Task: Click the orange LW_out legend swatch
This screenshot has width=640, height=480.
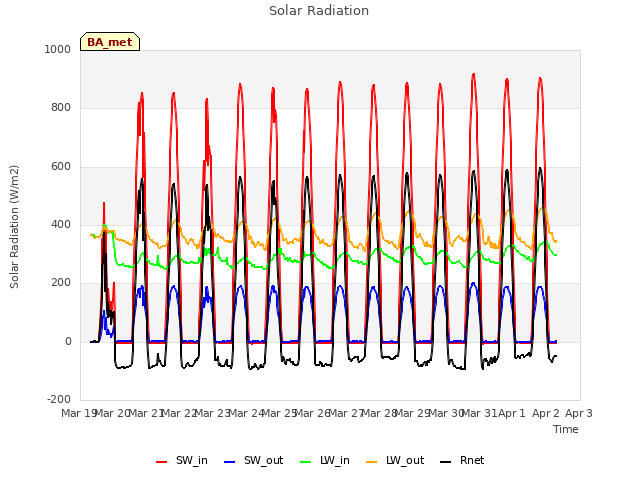Action: coord(371,462)
